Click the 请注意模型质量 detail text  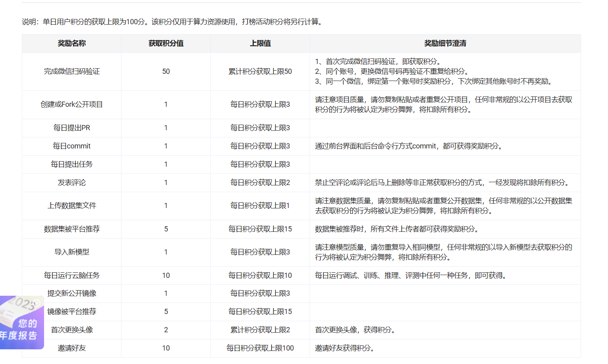point(444,252)
